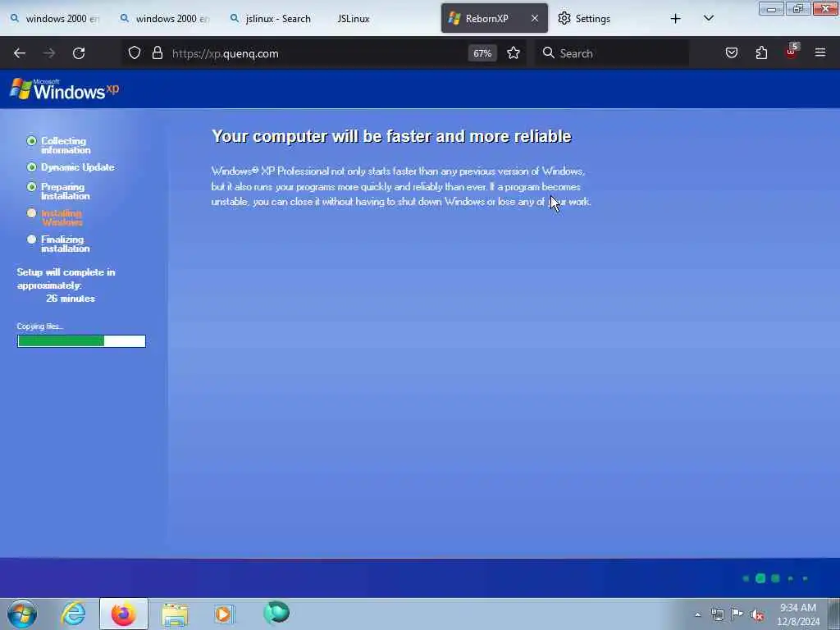Switch to the second windows 2000 tab
This screenshot has height=630, width=840.
tap(165, 18)
